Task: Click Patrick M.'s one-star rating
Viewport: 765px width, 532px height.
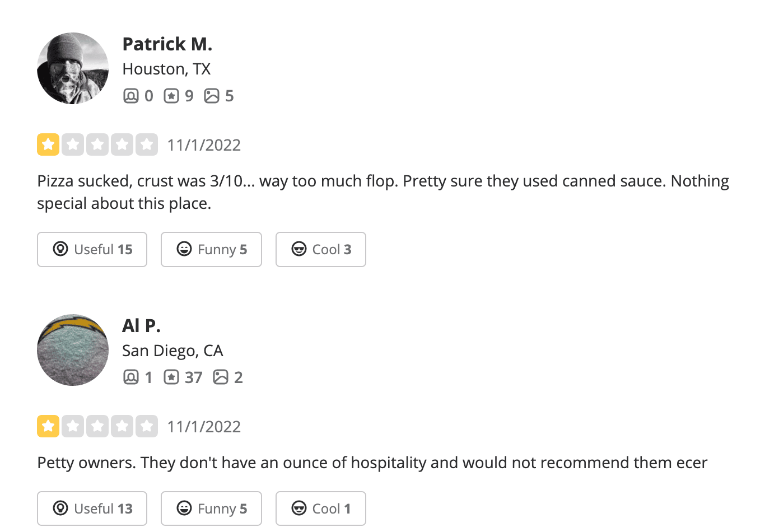Action: click(97, 145)
